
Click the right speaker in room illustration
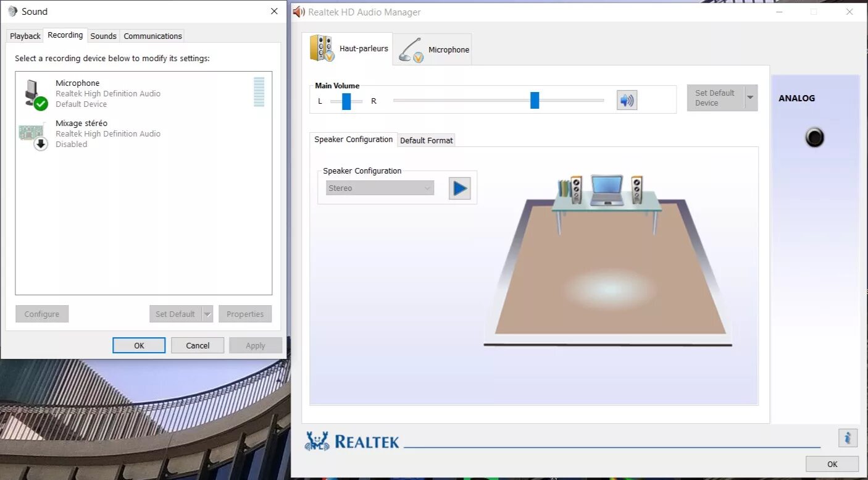[x=636, y=190]
